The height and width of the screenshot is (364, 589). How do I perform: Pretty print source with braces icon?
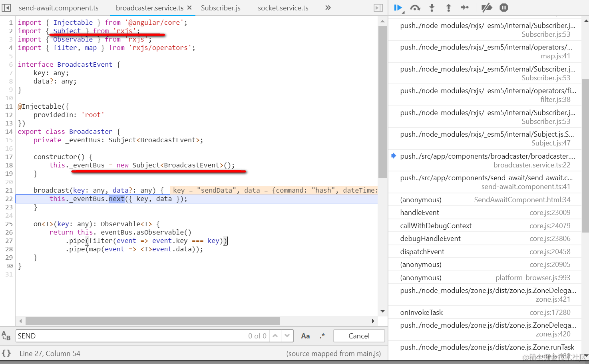pos(6,353)
